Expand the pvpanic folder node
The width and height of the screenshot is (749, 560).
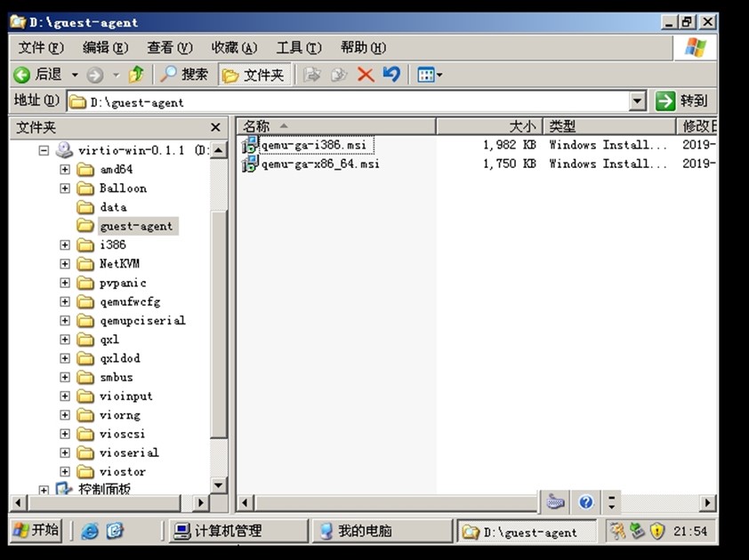point(64,283)
